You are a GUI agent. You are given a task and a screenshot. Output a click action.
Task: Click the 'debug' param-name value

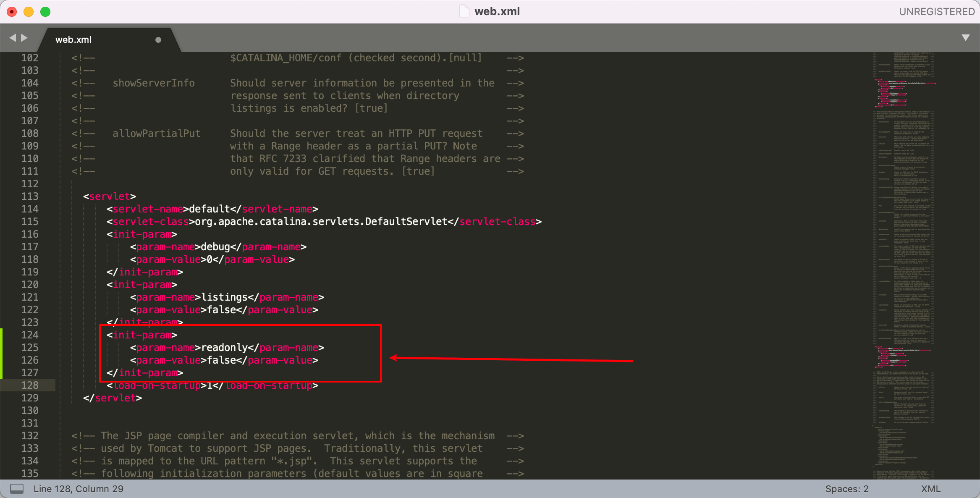(x=215, y=246)
